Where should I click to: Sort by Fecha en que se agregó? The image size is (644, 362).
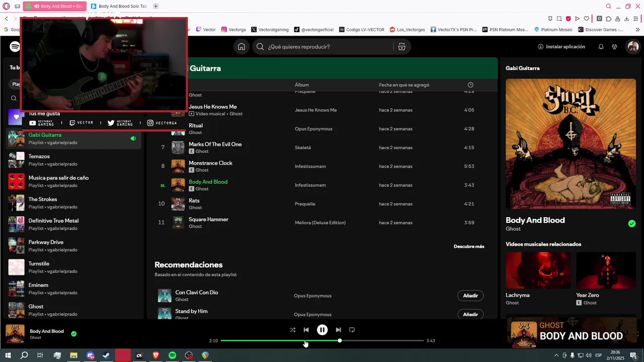pos(404,85)
